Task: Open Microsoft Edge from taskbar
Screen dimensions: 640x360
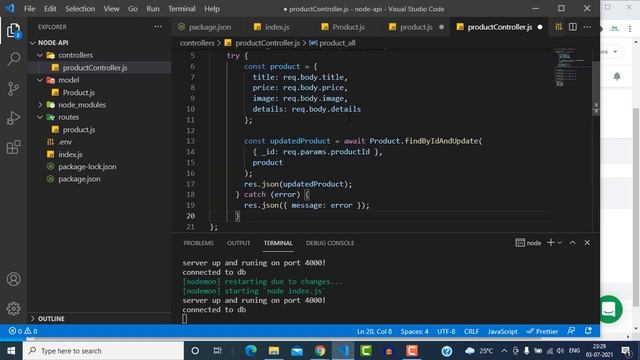Action: point(251,351)
